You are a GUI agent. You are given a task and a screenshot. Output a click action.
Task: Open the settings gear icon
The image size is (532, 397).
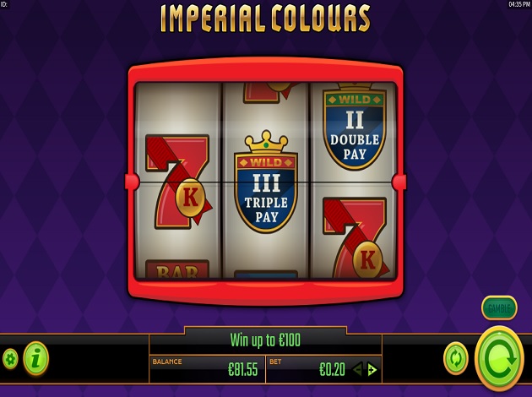10,359
